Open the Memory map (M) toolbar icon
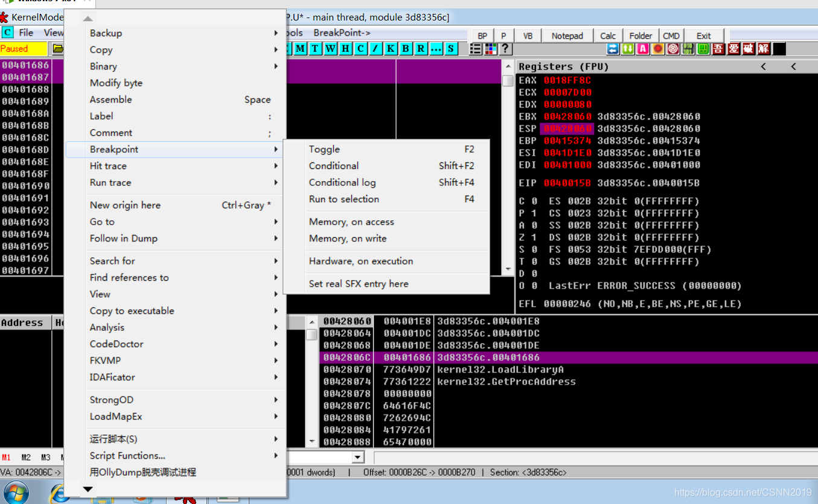 coord(300,49)
